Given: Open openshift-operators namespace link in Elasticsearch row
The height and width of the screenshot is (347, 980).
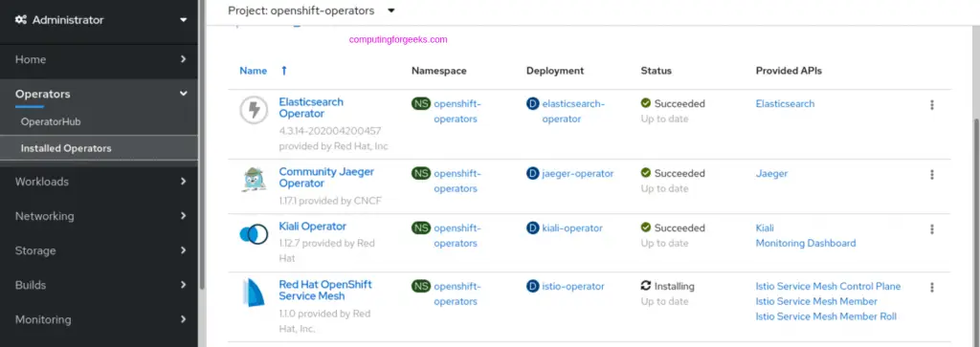Looking at the screenshot, I should pyautogui.click(x=457, y=111).
